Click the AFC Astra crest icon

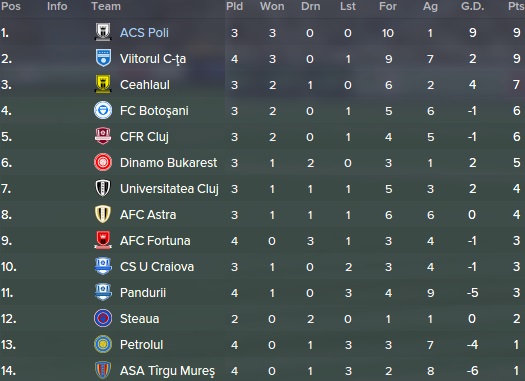[103, 214]
